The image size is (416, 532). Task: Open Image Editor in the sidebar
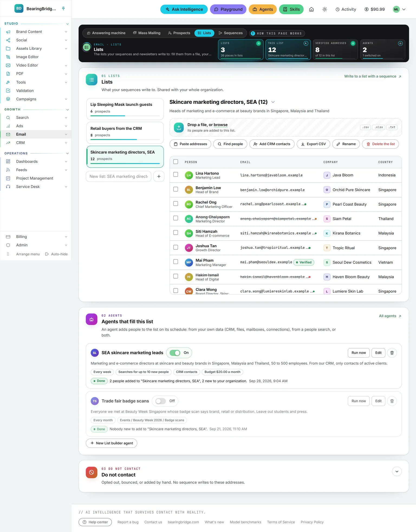(x=27, y=57)
